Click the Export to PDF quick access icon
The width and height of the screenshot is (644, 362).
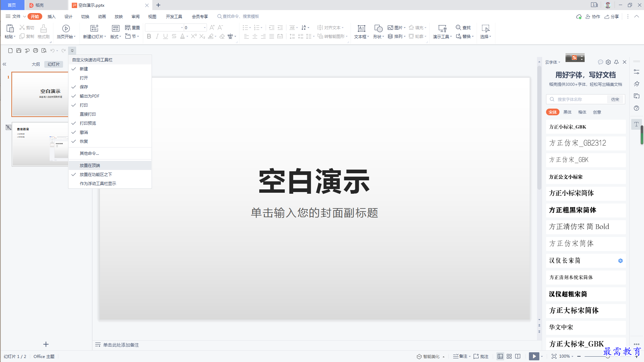click(x=27, y=51)
